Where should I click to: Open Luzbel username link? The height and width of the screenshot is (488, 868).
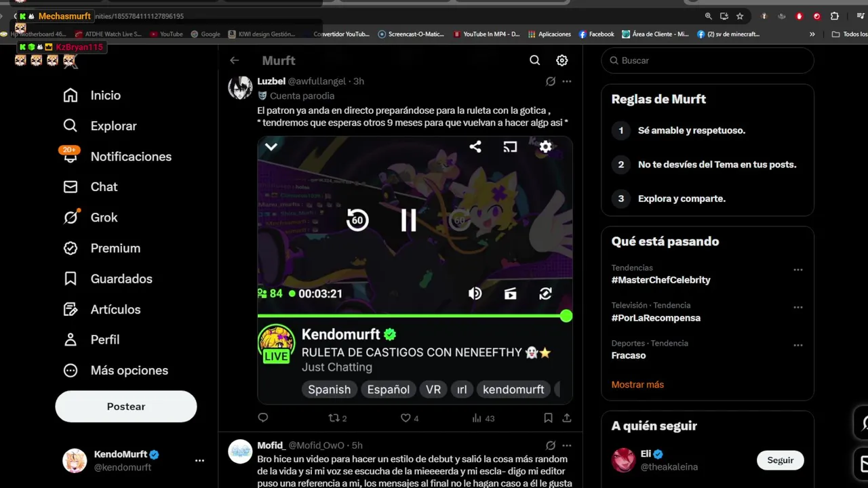[x=271, y=81]
